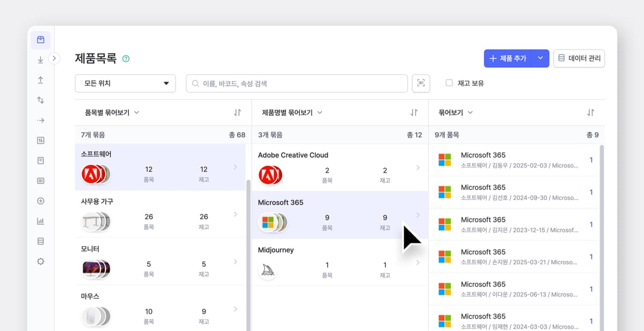The height and width of the screenshot is (331, 644).
Task: Open the circular plus icon in sidebar
Action: [x=40, y=201]
